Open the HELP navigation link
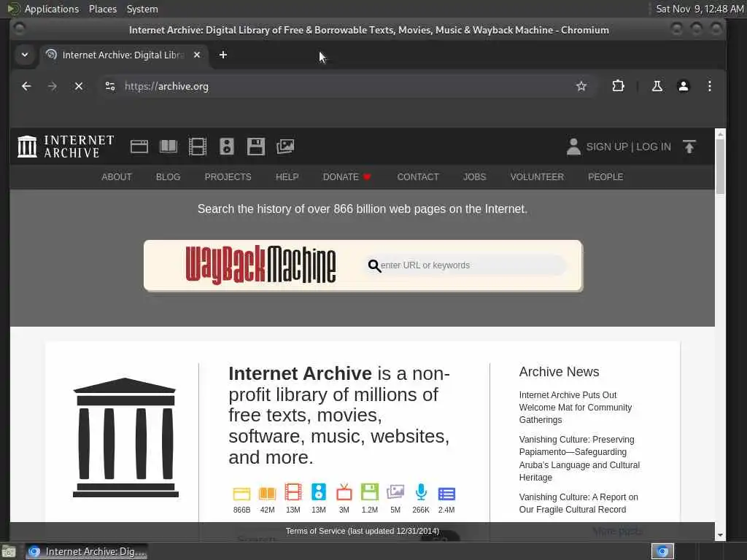 287,176
